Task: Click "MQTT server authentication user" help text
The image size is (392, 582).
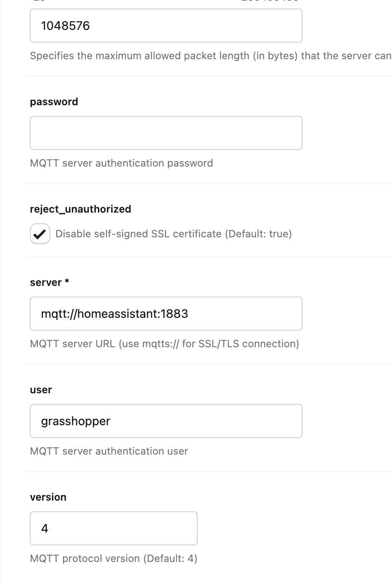Action: click(x=109, y=451)
